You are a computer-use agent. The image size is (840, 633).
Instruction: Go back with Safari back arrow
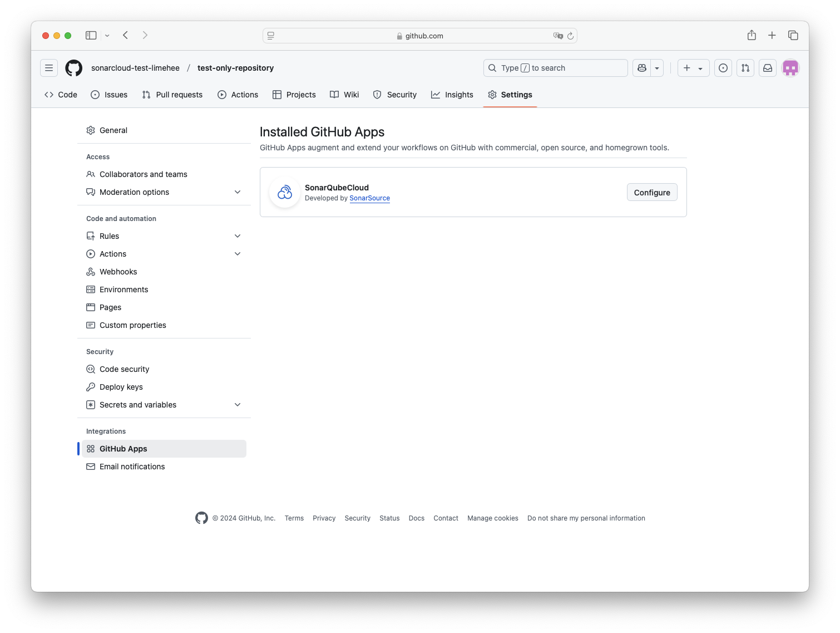[x=126, y=35]
